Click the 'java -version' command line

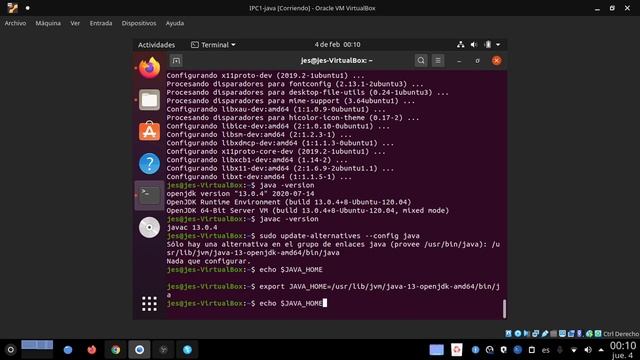pyautogui.click(x=287, y=185)
